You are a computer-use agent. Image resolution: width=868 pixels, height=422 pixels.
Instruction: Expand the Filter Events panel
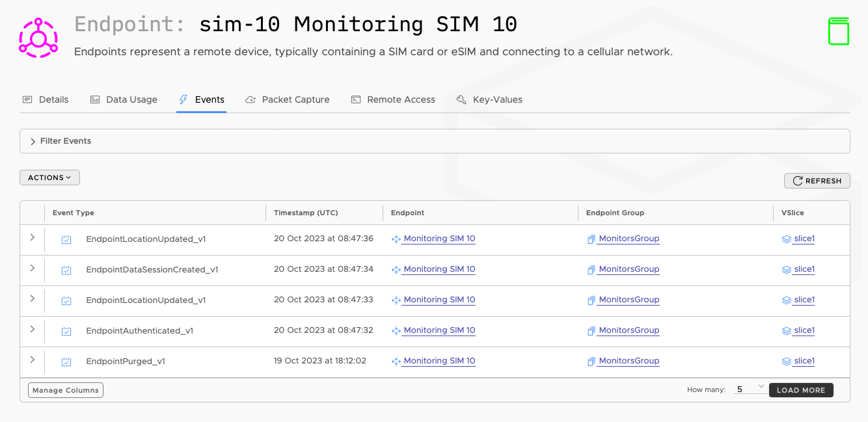pos(435,141)
